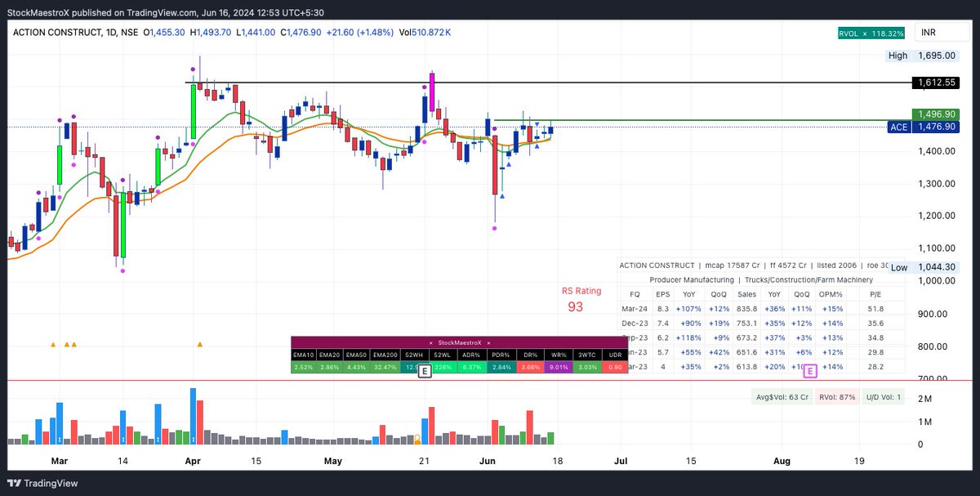Viewport: 980px width, 496px height.
Task: Click the Mar-24 quarter row label
Action: 635,308
